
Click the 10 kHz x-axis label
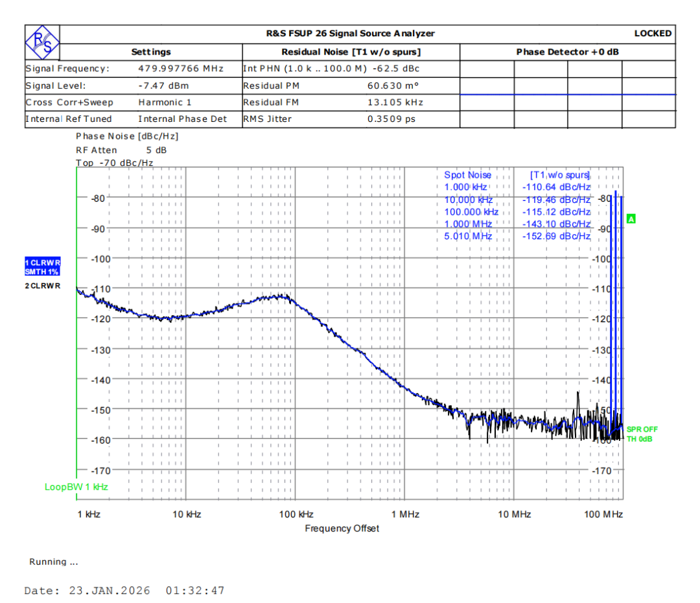[x=187, y=515]
